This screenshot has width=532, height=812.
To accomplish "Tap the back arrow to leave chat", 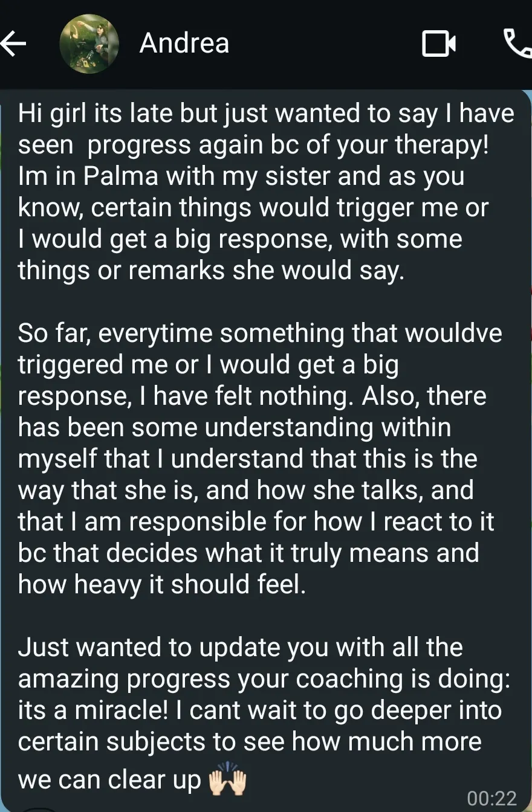I will point(13,43).
